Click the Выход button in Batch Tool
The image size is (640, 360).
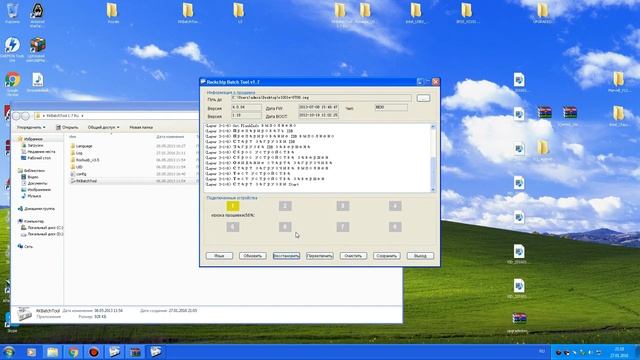pyautogui.click(x=420, y=256)
